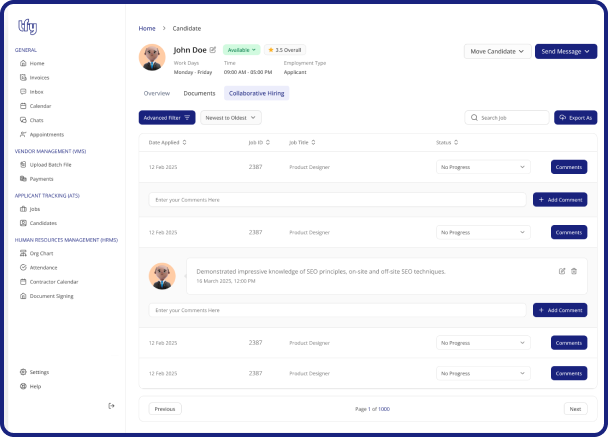Switch to the Overview tab
The image size is (608, 437).
[157, 93]
